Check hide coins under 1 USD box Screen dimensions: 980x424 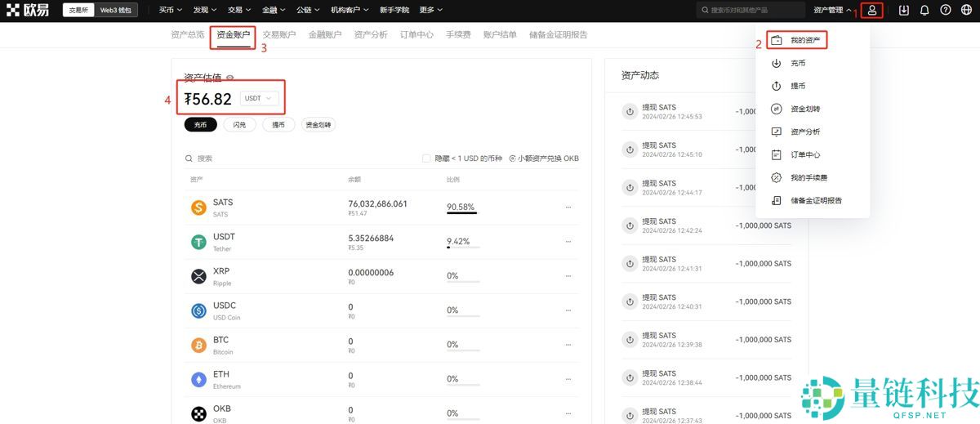426,158
